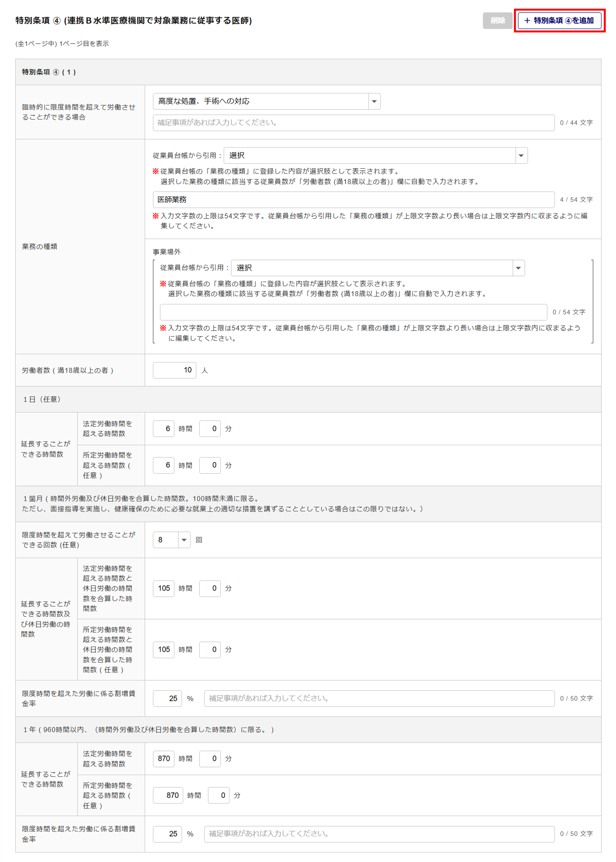Click the 1年 法定労働時間 870 hours field
616x862 pixels.
coord(164,758)
